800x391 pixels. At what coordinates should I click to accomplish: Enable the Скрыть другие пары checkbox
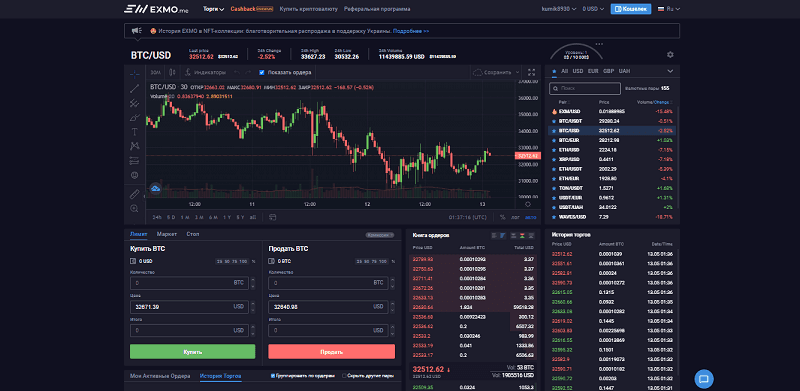point(344,376)
